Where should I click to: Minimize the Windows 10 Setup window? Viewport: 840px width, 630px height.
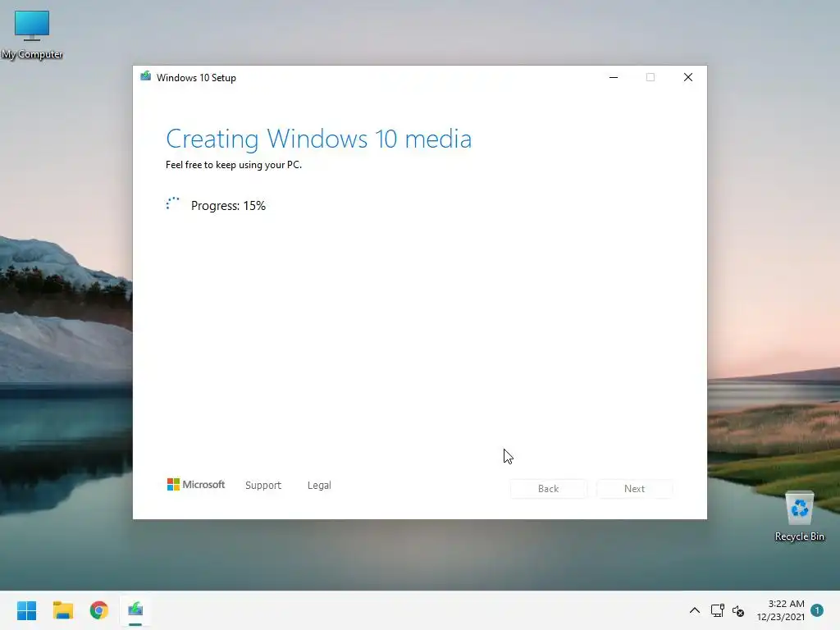pyautogui.click(x=614, y=77)
